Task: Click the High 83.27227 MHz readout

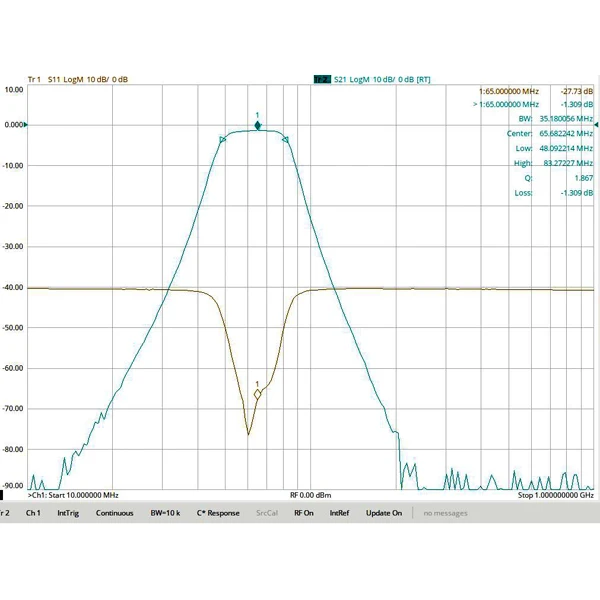Action: tap(553, 163)
